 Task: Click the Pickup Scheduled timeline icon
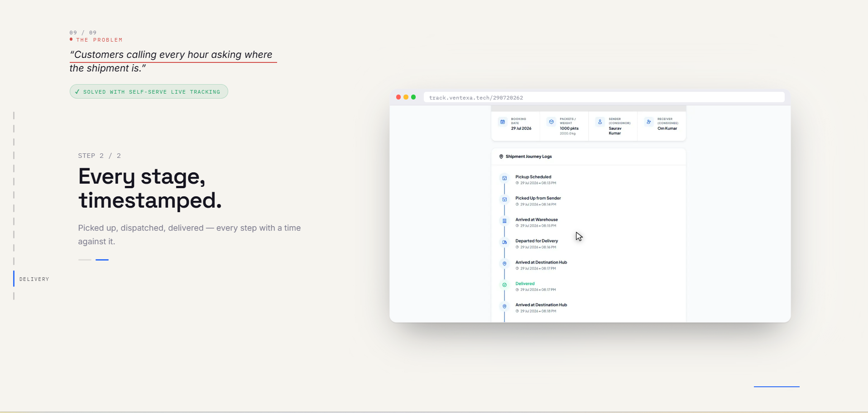pyautogui.click(x=504, y=178)
